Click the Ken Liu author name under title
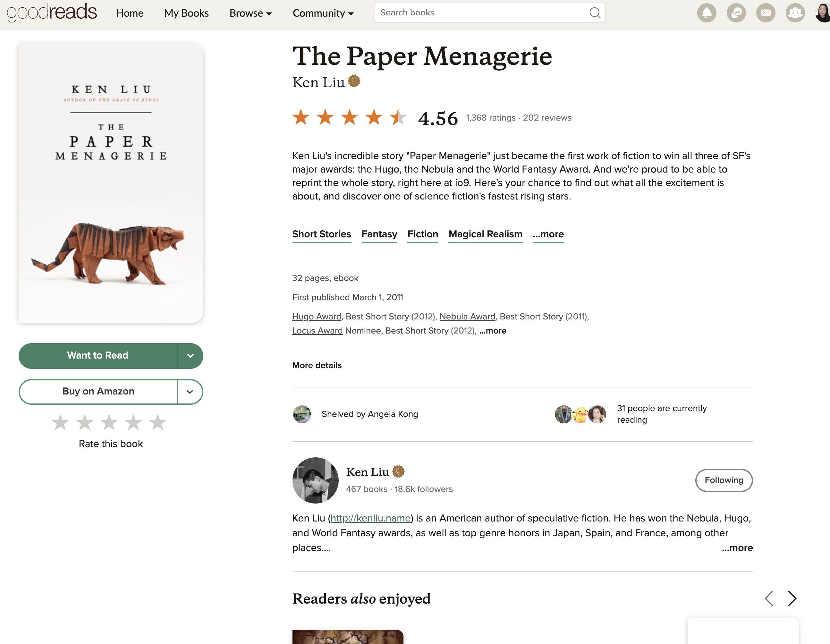The width and height of the screenshot is (830, 644). (318, 82)
